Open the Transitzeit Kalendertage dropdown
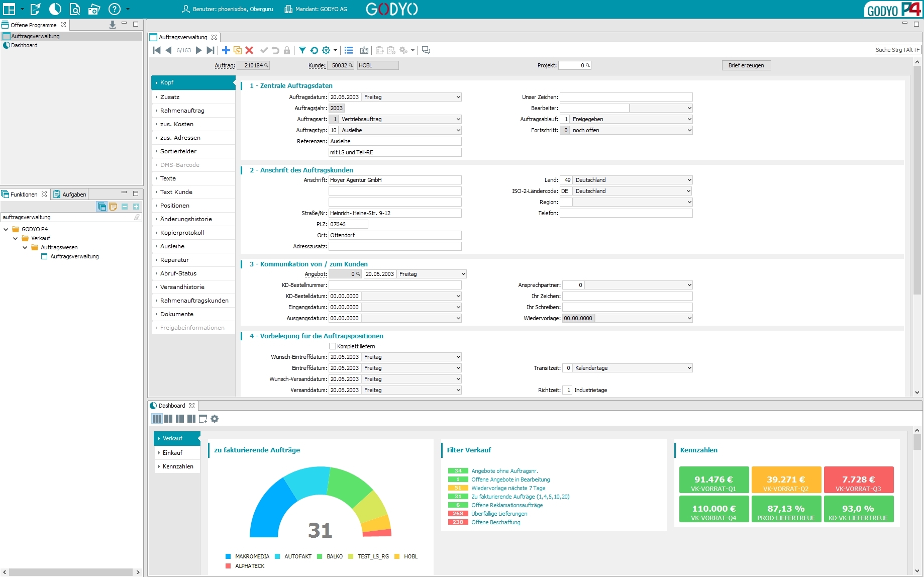Viewport: 924px width, 577px height. pyautogui.click(x=689, y=368)
